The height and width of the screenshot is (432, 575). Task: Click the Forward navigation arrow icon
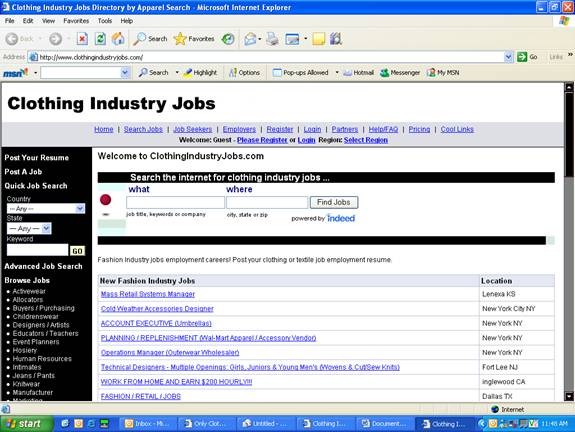[x=55, y=39]
